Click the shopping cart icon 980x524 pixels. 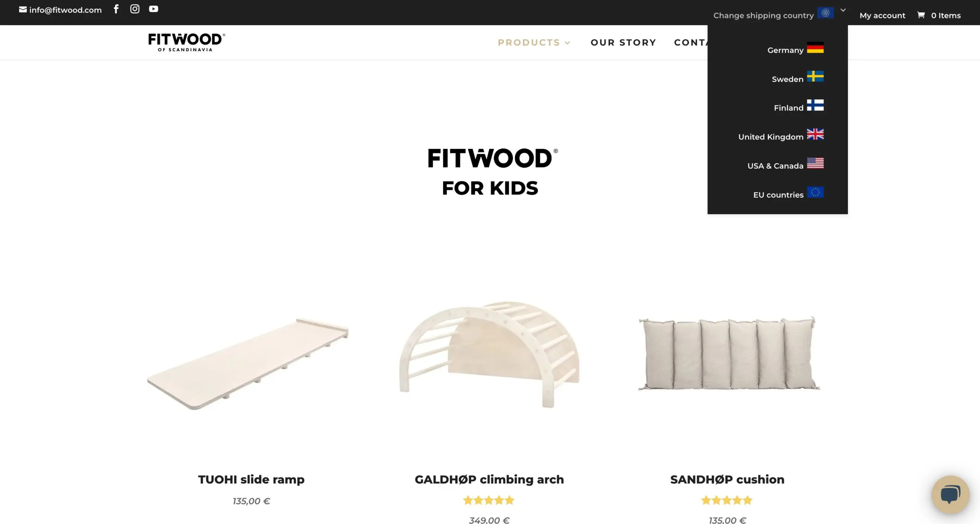(x=921, y=15)
